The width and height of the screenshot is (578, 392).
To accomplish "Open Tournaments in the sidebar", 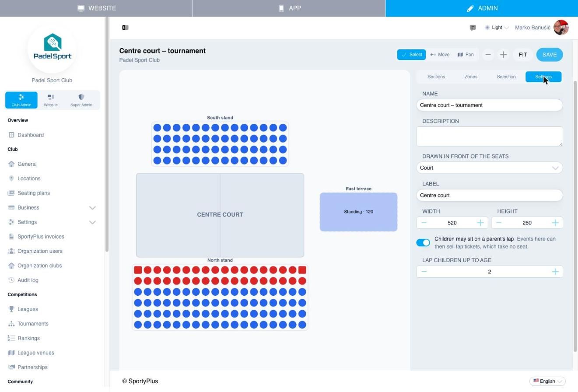I will (x=33, y=324).
